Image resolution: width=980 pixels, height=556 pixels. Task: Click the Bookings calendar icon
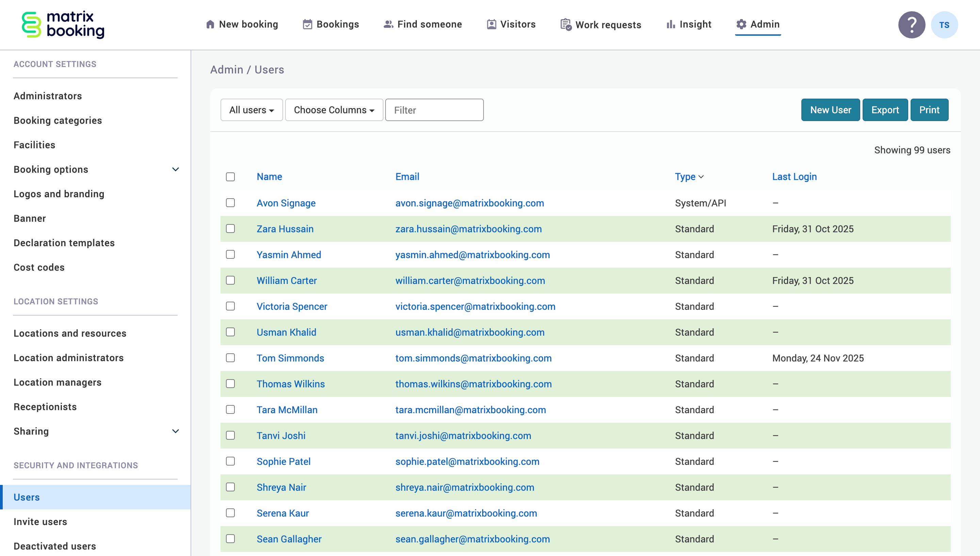(x=307, y=24)
